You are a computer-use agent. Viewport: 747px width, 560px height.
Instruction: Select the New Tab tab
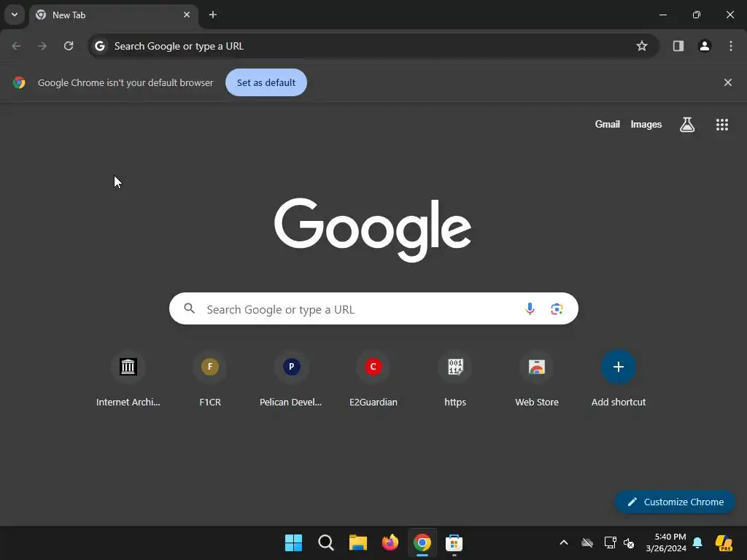113,15
